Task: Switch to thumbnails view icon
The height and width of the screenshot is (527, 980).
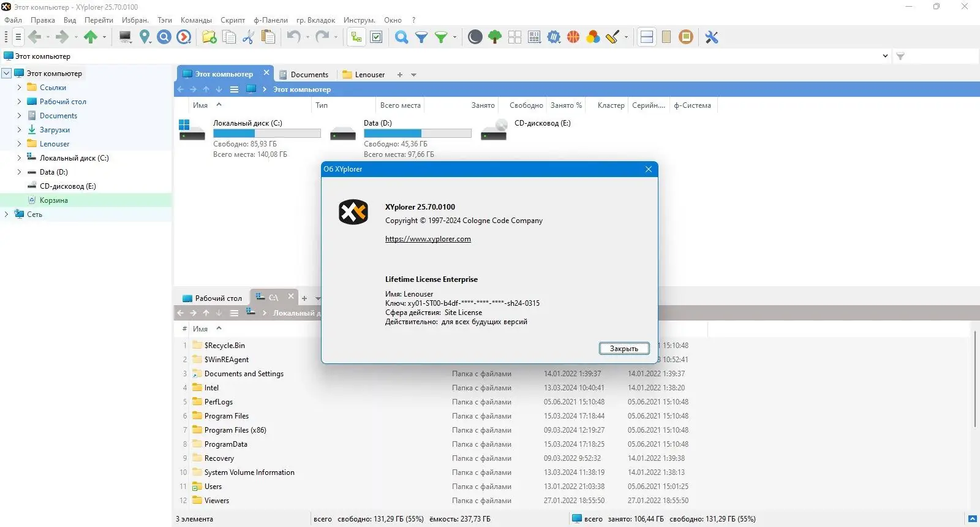Action: [x=514, y=37]
